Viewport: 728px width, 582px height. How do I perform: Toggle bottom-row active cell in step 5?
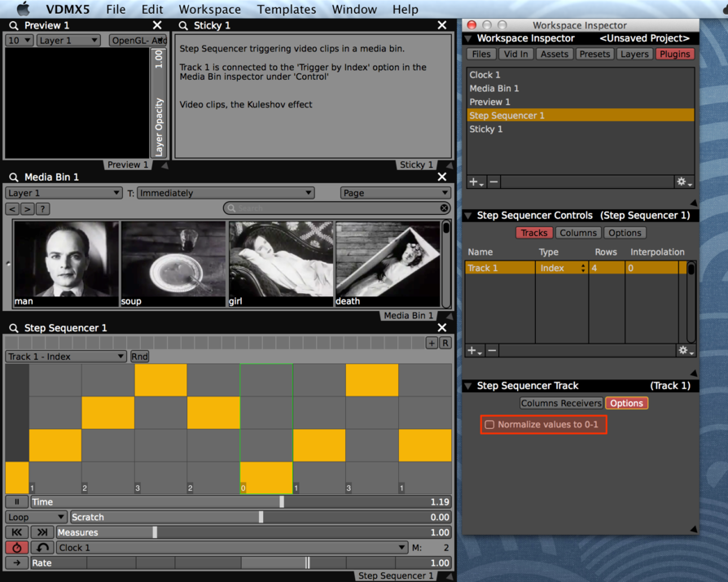(266, 478)
